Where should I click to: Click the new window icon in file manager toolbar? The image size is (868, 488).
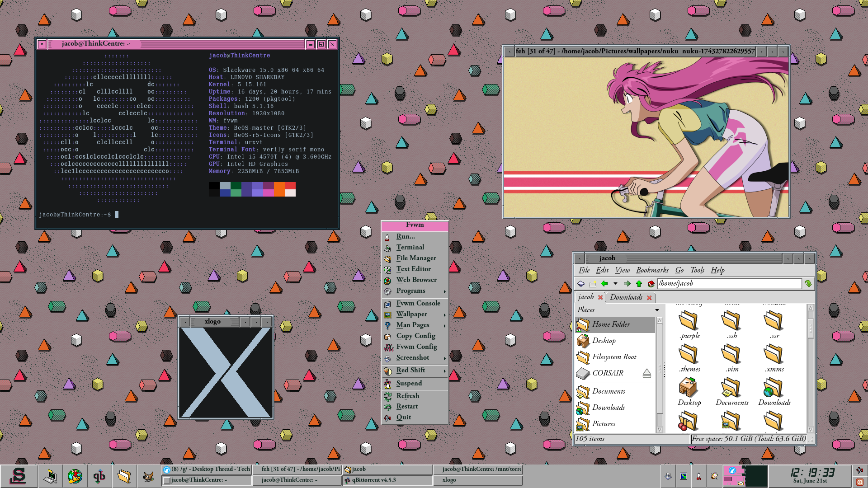(x=581, y=284)
